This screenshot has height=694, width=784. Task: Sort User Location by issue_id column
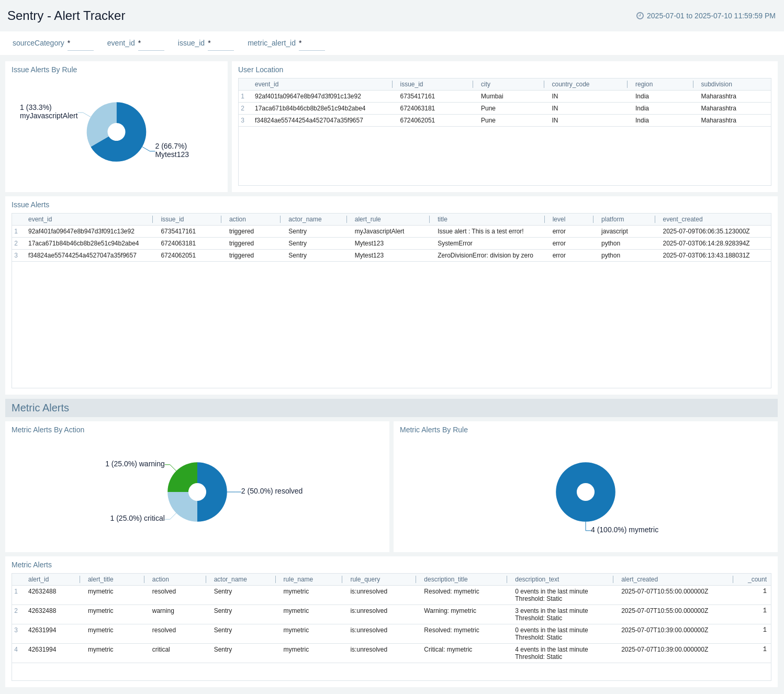[x=411, y=84]
